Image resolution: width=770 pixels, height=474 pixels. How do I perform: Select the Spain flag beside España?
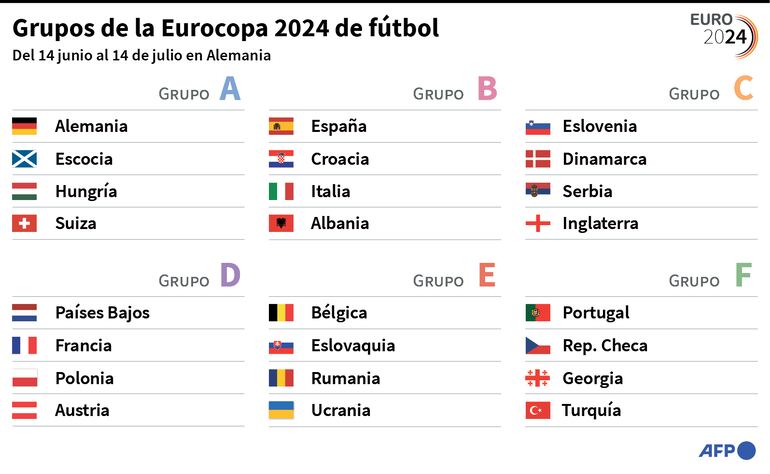pyautogui.click(x=281, y=126)
